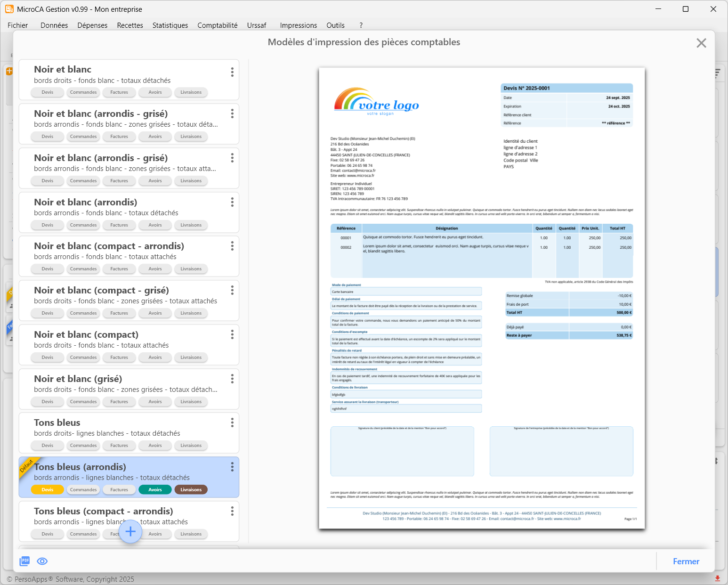
Task: Open the Impressions menu
Action: click(x=298, y=25)
